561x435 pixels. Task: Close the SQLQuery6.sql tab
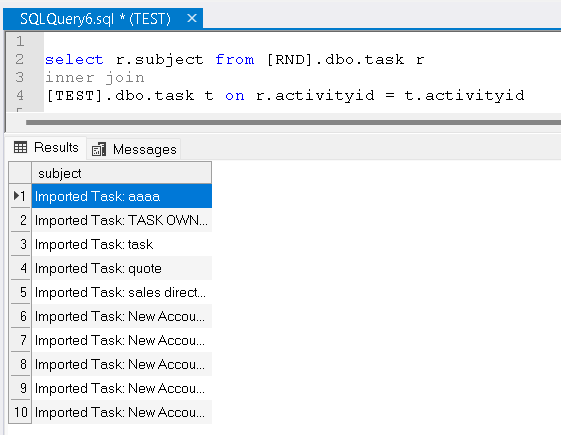[x=192, y=18]
